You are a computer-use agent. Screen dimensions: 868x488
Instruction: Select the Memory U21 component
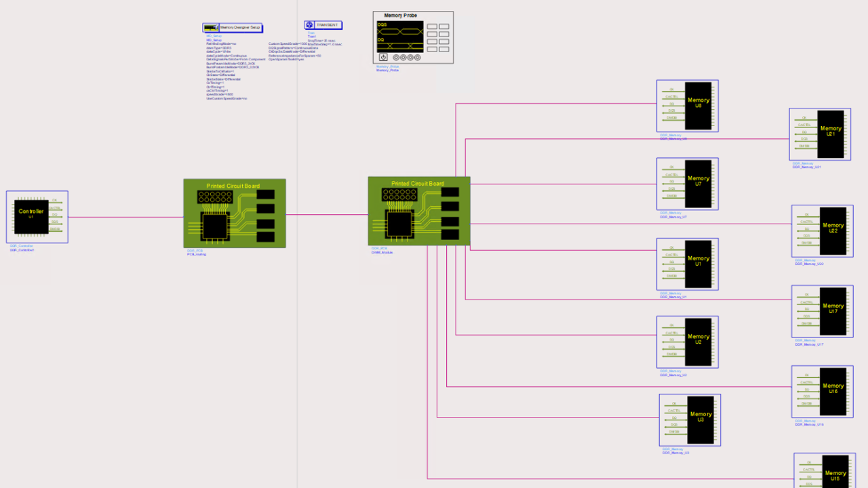830,134
